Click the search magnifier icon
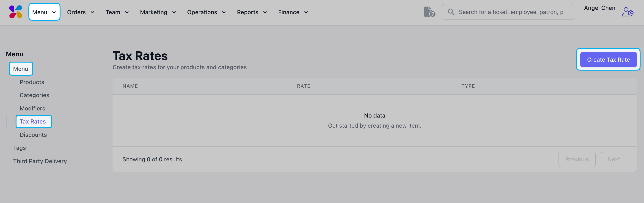 (x=451, y=12)
